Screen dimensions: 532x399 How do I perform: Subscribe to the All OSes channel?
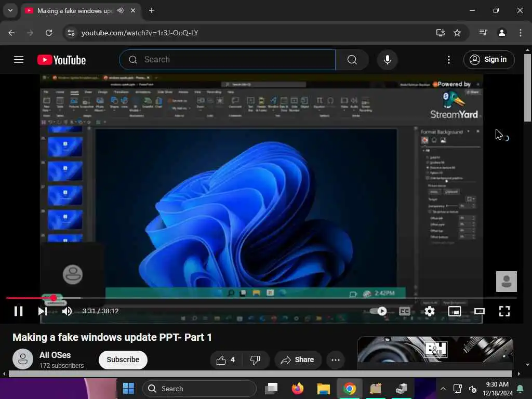click(x=123, y=360)
